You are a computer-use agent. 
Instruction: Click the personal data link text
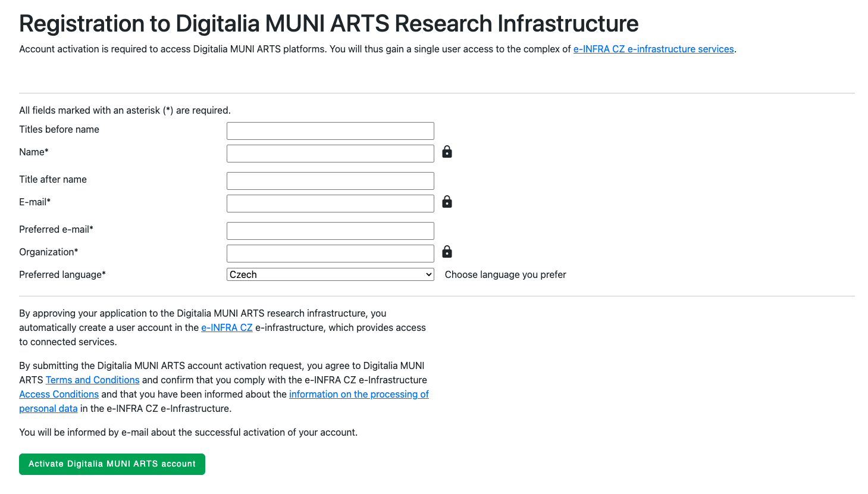48,409
